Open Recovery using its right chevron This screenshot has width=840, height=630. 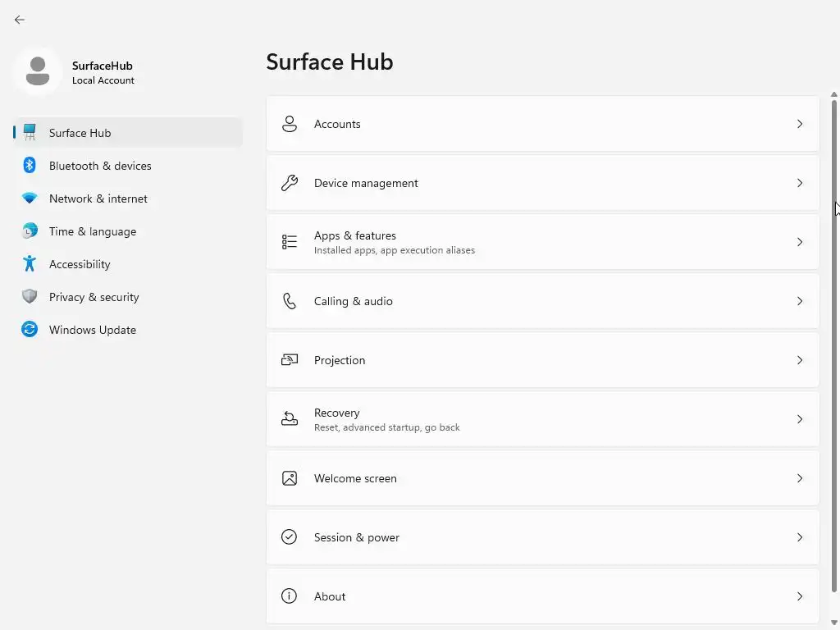pos(800,419)
